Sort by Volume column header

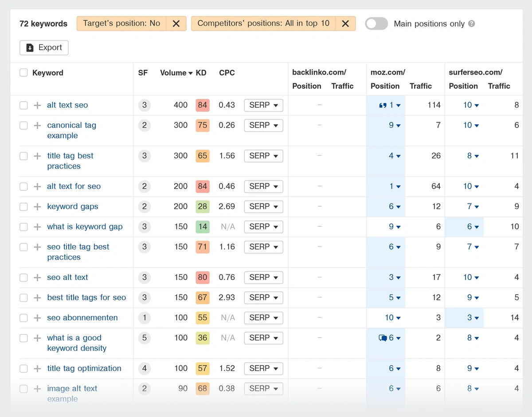point(176,73)
